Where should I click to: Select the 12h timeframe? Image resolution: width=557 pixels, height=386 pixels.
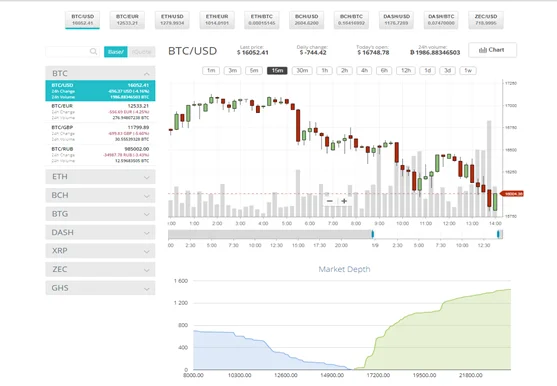coord(406,70)
